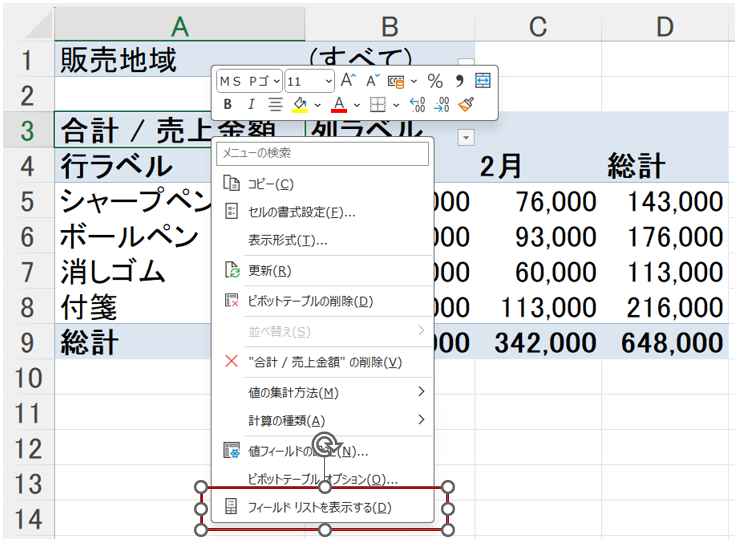
Task: Toggle bold formatting in mini toolbar
Action: (x=228, y=104)
